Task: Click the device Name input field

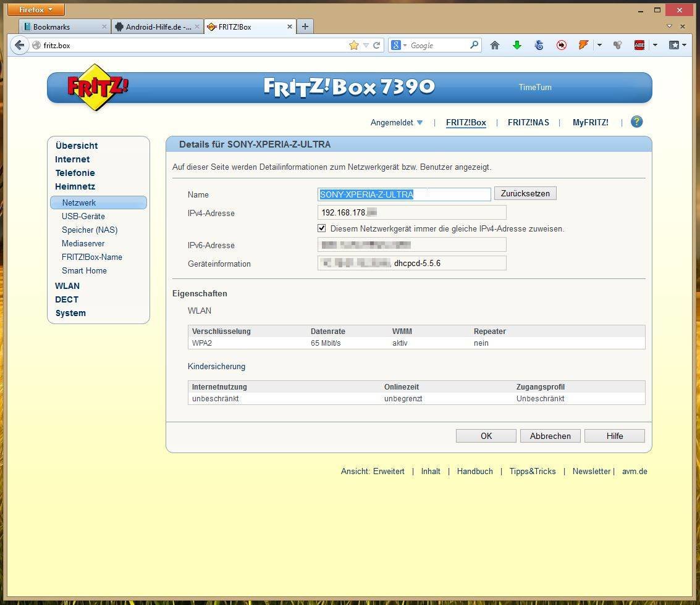Action: click(404, 194)
